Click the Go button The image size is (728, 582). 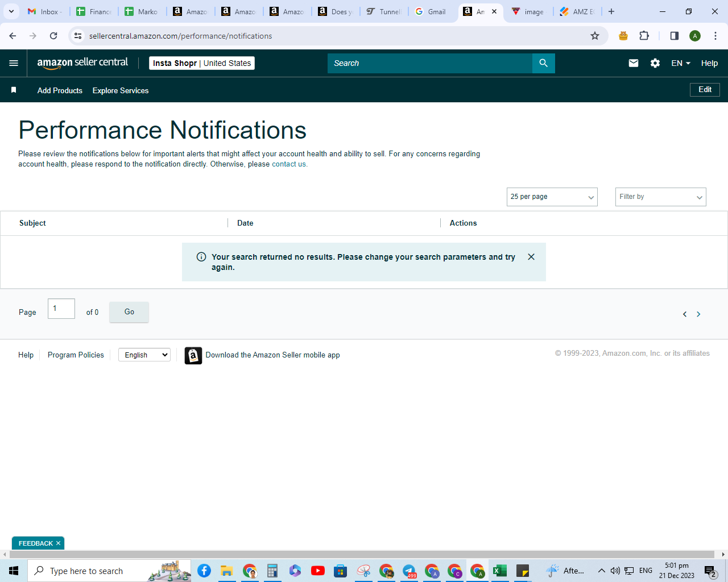(129, 312)
